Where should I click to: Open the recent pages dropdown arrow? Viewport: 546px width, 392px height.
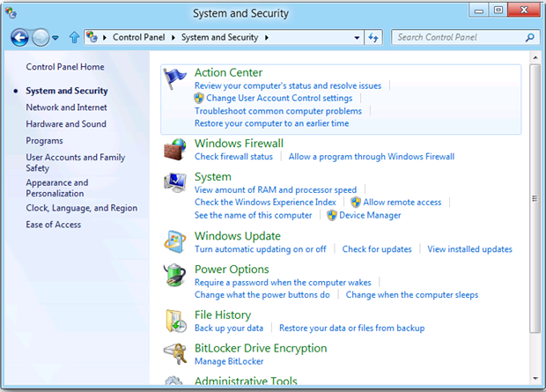tap(55, 38)
